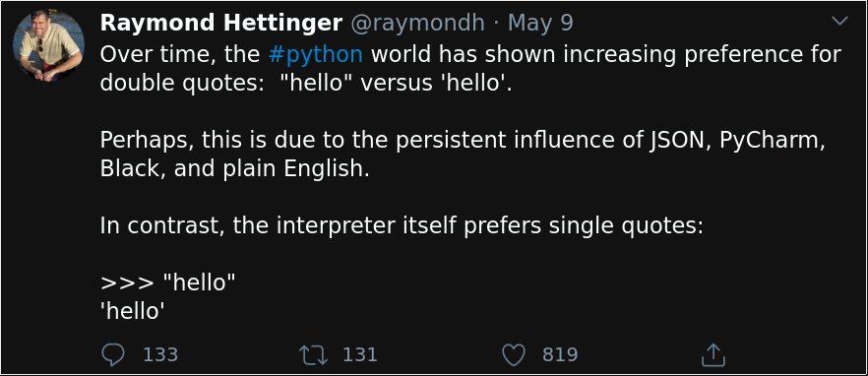Screen dimensions: 868x376
Task: Visit the Raymond Hettinger display name link
Action: 221,24
